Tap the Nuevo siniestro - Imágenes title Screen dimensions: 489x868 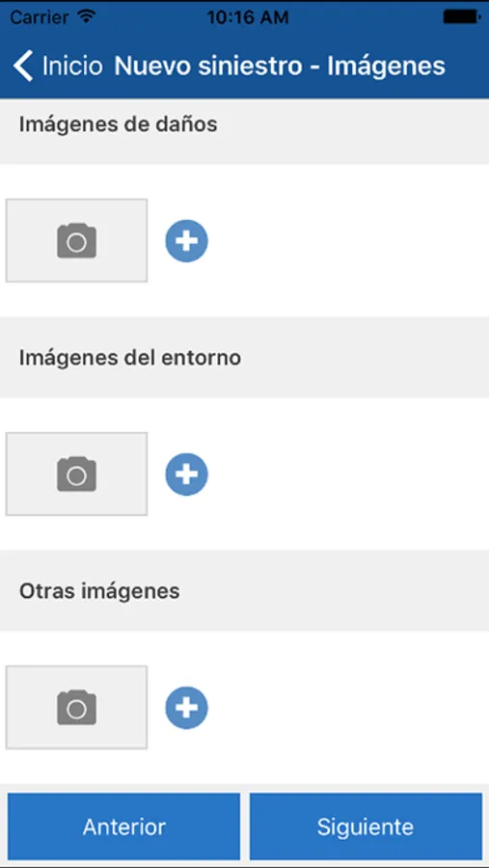tap(280, 66)
